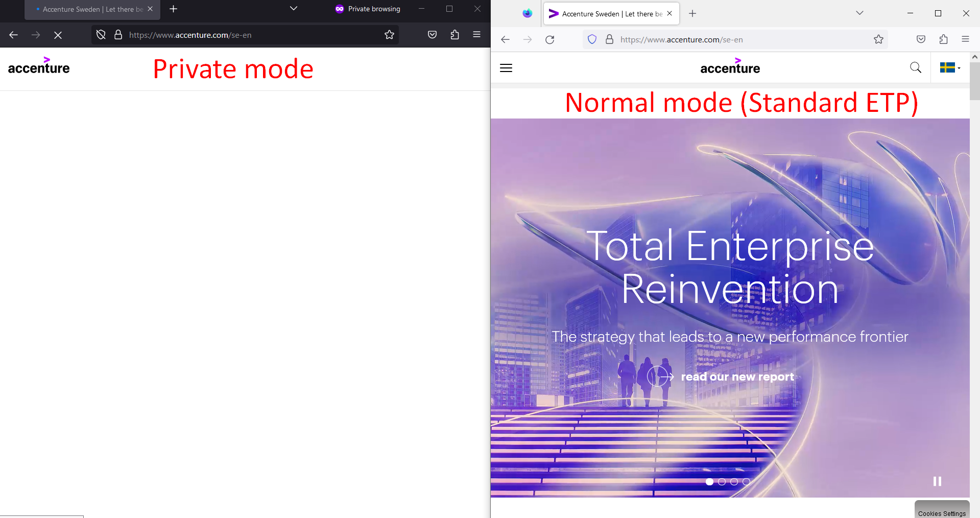Select Accenture Sweden tab in normal window

pyautogui.click(x=611, y=14)
